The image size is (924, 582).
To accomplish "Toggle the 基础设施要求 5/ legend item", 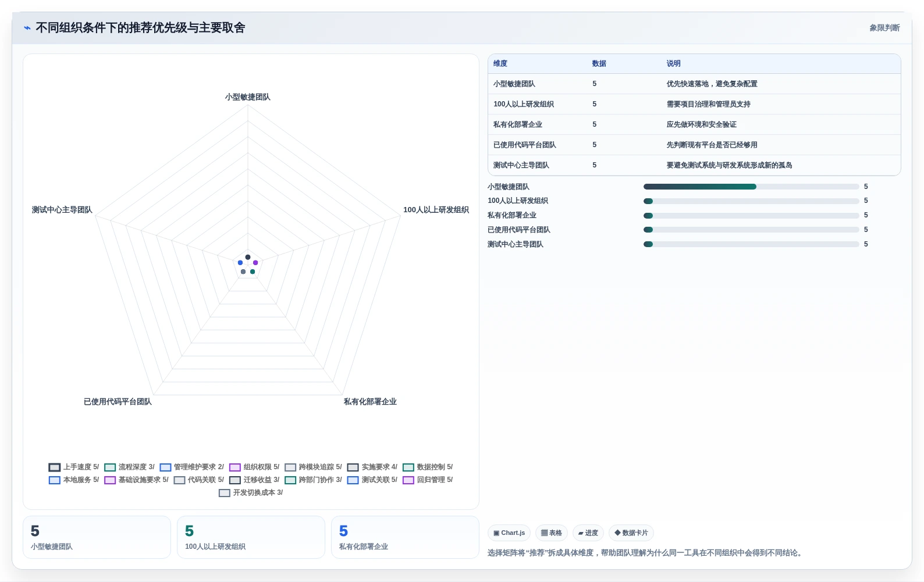I will tap(136, 480).
